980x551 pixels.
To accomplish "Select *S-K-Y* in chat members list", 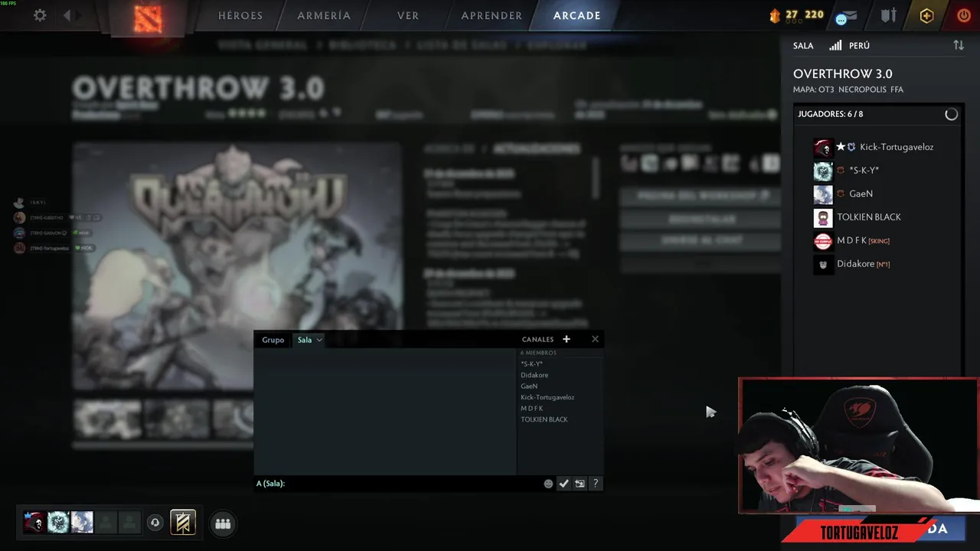I will pyautogui.click(x=531, y=364).
